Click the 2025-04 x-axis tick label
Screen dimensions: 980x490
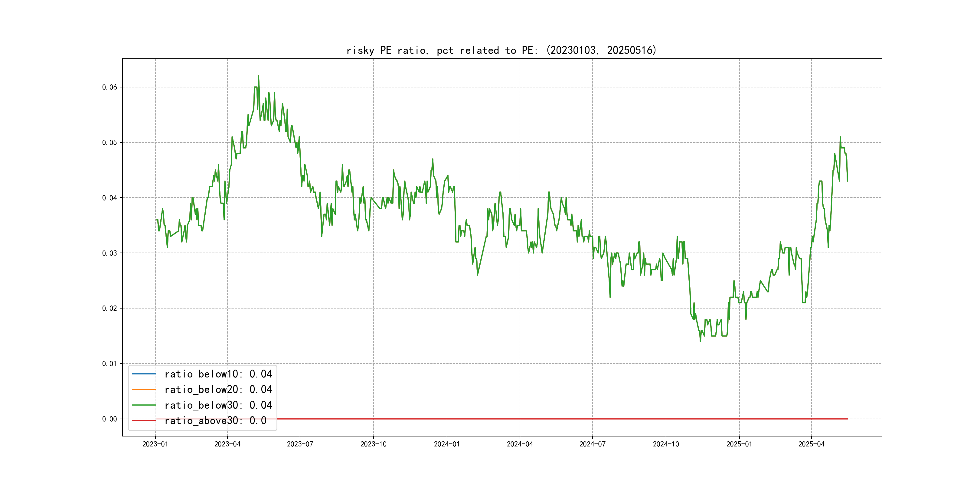(811, 444)
